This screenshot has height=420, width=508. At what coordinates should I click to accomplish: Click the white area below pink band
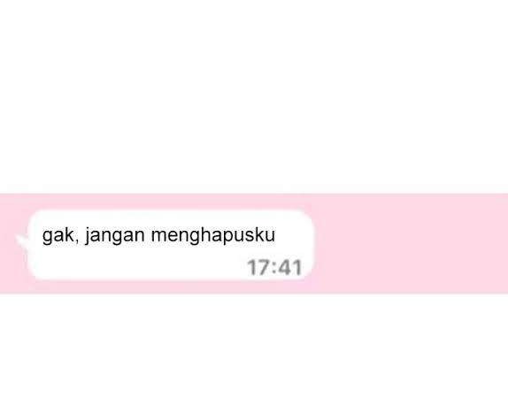pyautogui.click(x=254, y=357)
